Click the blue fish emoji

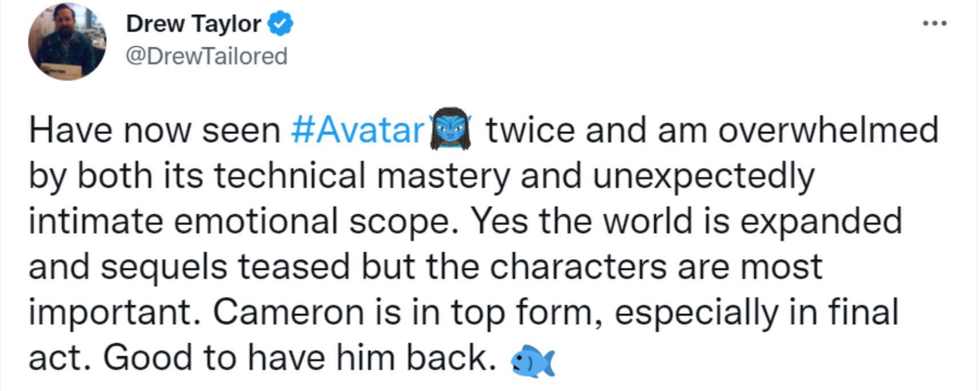533,361
